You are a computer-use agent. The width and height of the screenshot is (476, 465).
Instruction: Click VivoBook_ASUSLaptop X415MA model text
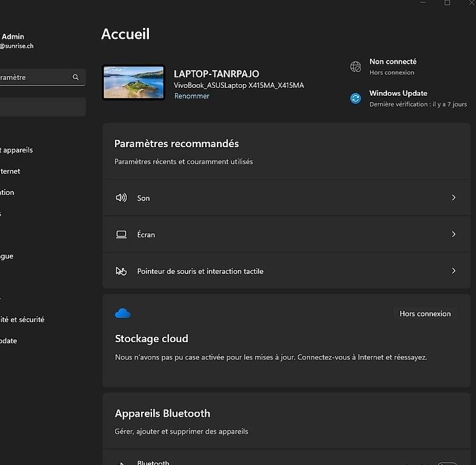point(239,85)
